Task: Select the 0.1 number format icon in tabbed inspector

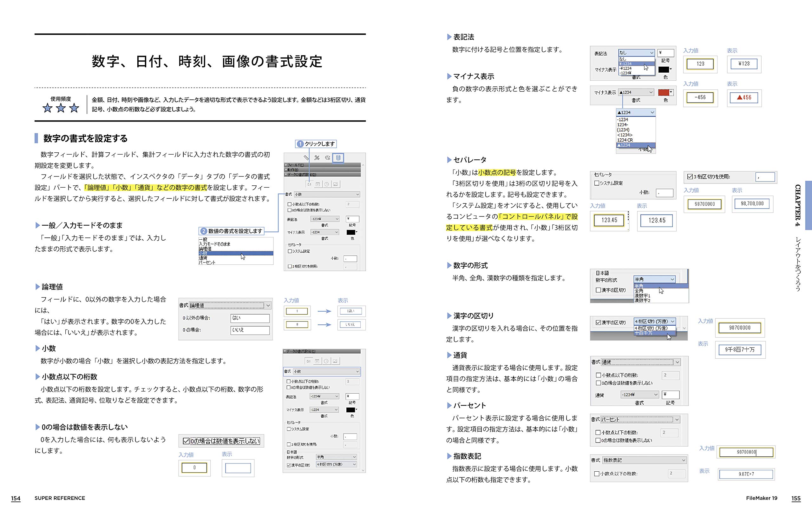Action: [x=309, y=184]
